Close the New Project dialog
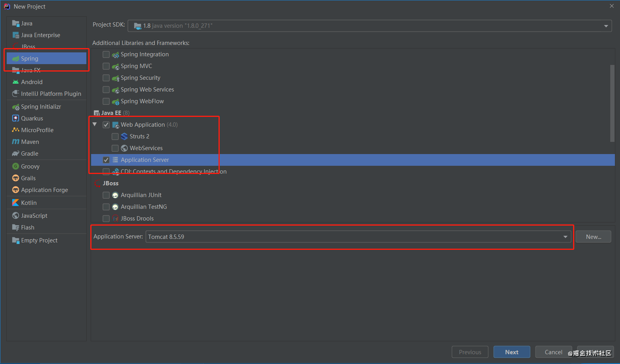This screenshot has height=364, width=620. (612, 6)
